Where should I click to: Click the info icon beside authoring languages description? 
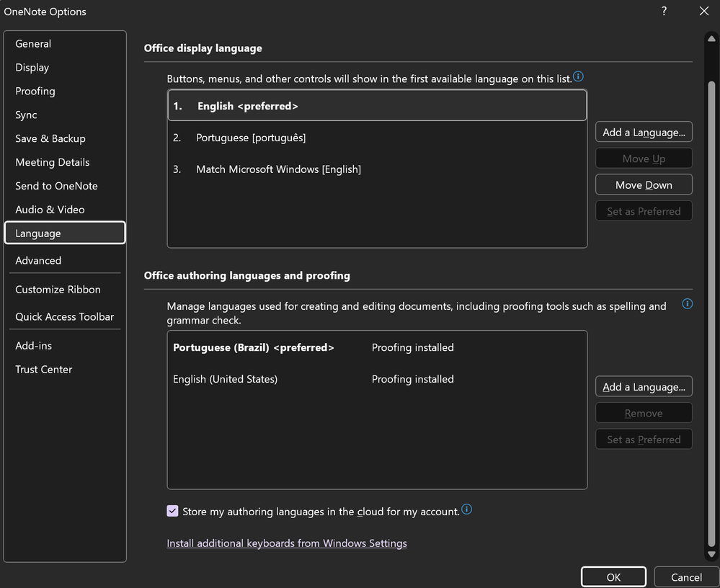(687, 304)
